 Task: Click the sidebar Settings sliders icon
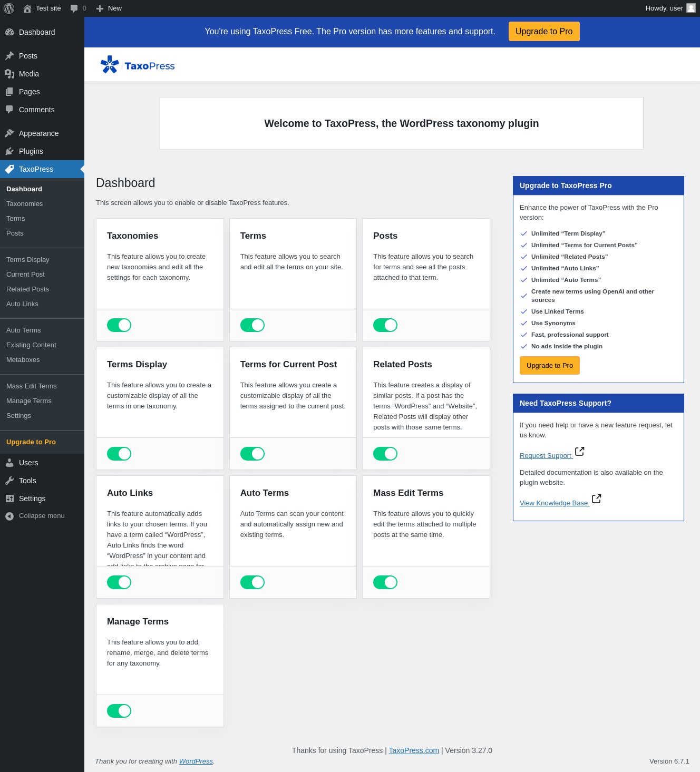coord(9,499)
